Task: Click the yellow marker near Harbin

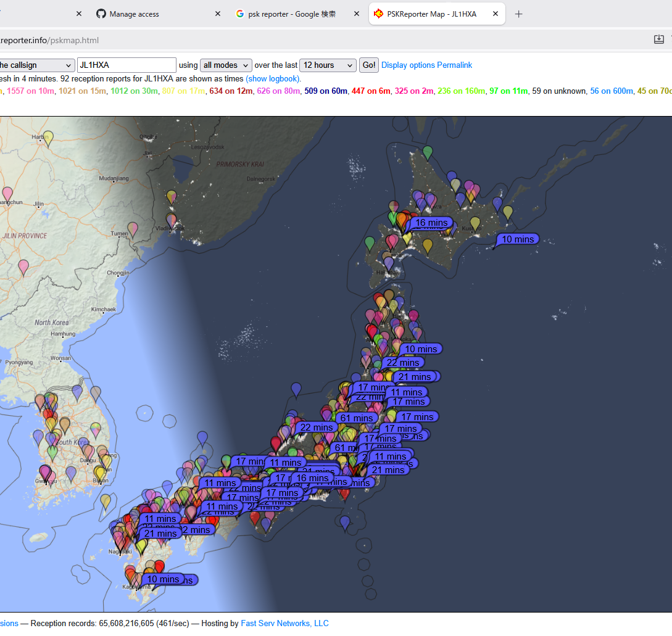Action: coord(48,138)
